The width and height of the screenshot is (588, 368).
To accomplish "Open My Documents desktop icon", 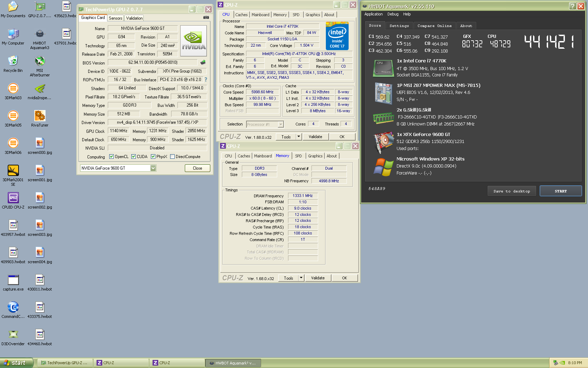I will pyautogui.click(x=13, y=9).
